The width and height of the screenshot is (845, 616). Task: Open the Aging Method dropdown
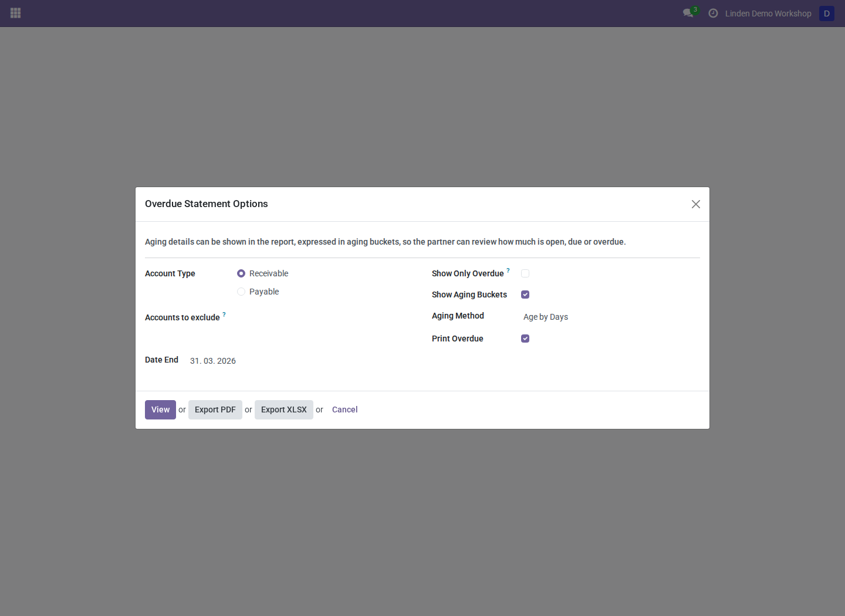point(610,317)
